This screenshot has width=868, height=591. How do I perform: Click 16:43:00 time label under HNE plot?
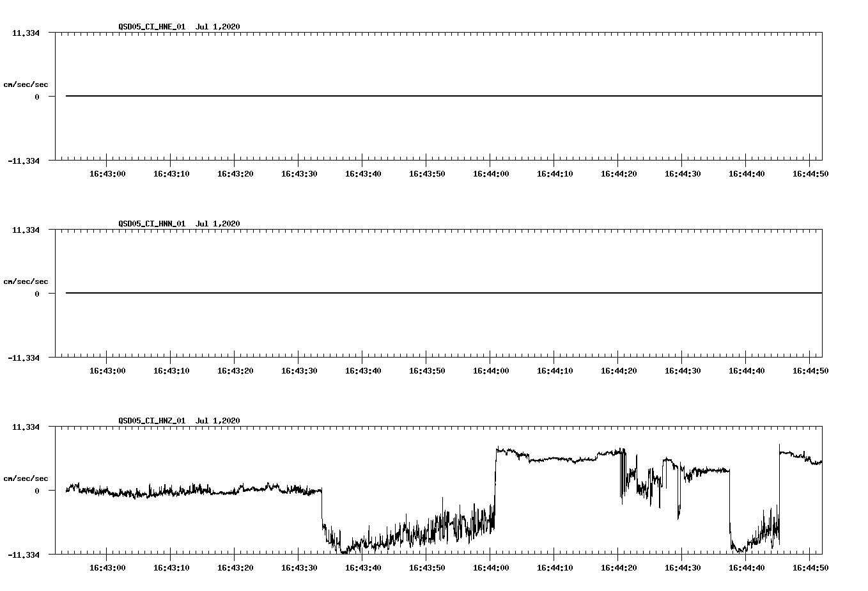pyautogui.click(x=107, y=174)
